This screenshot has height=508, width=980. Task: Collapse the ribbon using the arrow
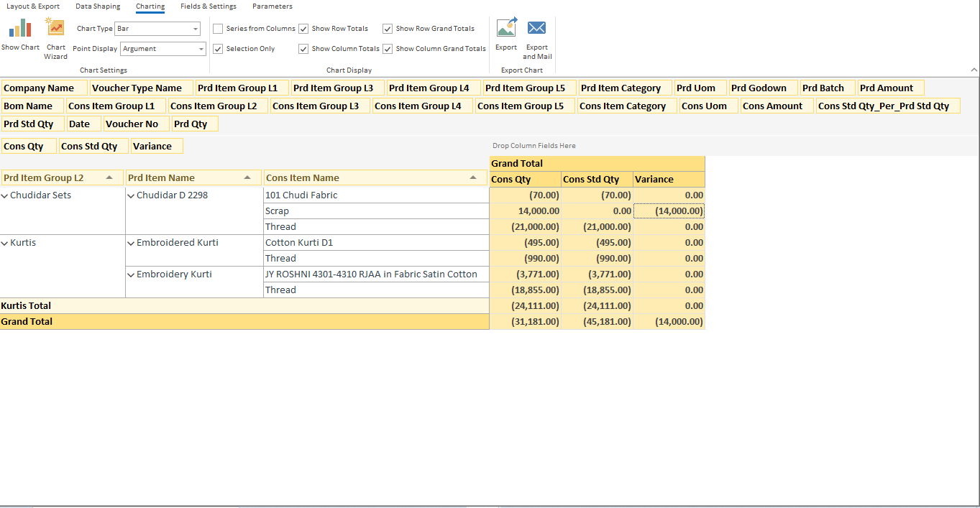[974, 70]
